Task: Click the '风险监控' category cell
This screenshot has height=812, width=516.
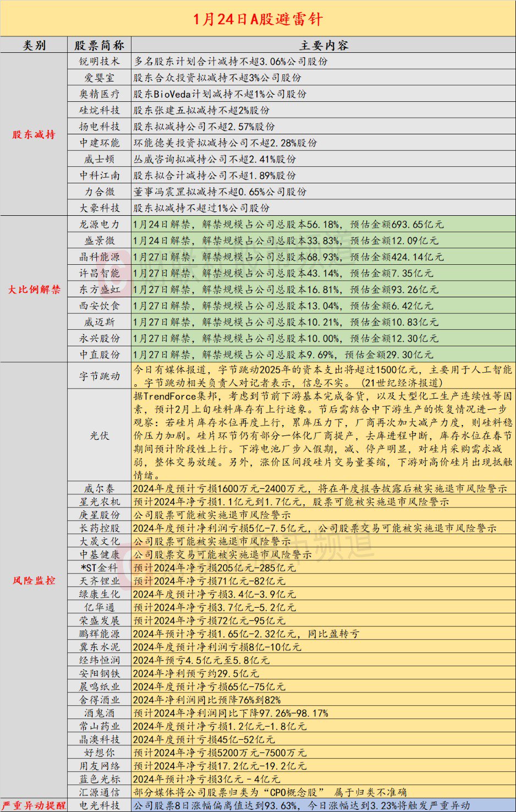Action: click(x=34, y=580)
